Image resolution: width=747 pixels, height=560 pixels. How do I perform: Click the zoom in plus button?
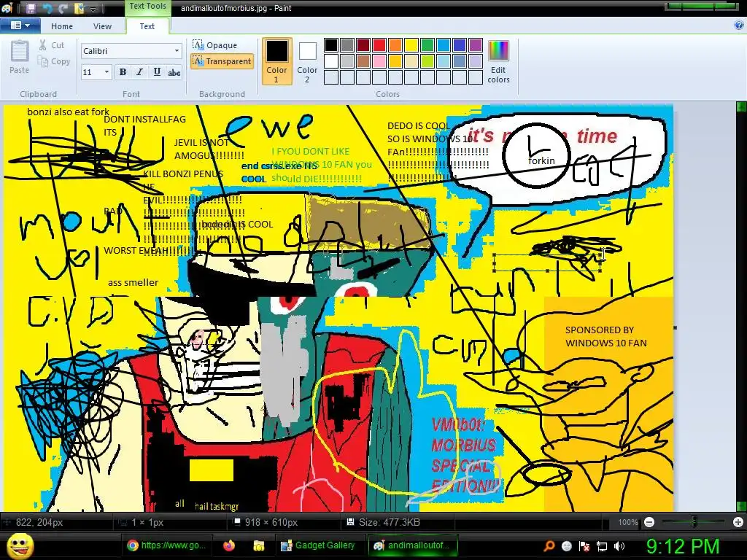pyautogui.click(x=738, y=522)
